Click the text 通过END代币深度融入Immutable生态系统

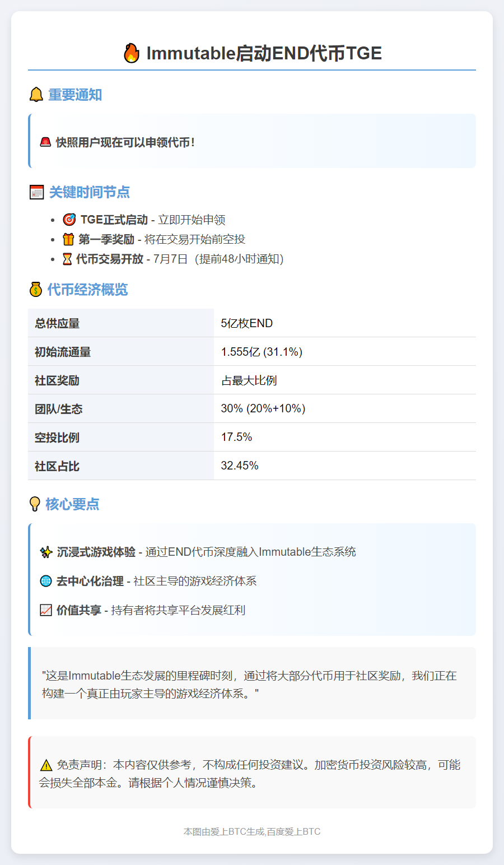(250, 552)
